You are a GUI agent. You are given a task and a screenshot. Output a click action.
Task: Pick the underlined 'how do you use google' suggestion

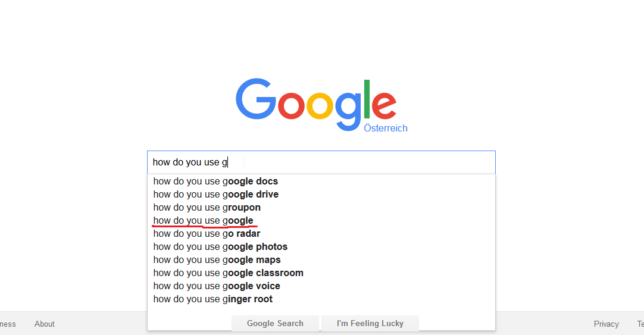point(321,221)
